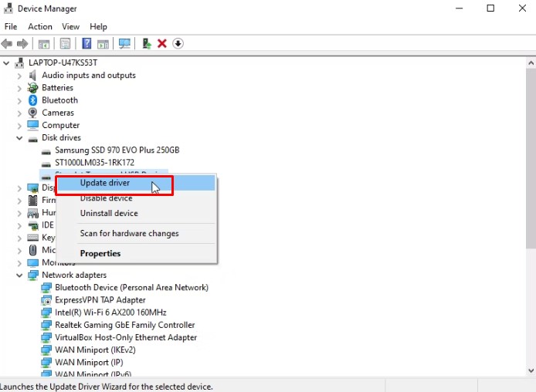Choose Disable device from context menu
536x392 pixels.
point(136,198)
